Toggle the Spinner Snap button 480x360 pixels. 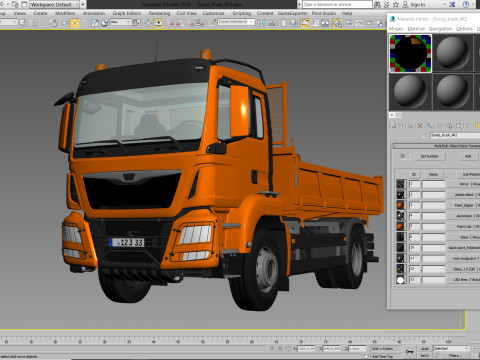coord(200,23)
